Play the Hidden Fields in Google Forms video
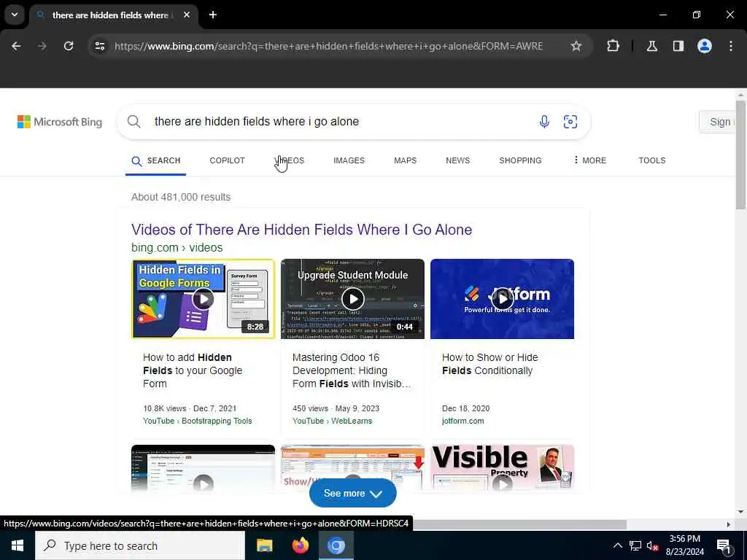 coord(203,299)
